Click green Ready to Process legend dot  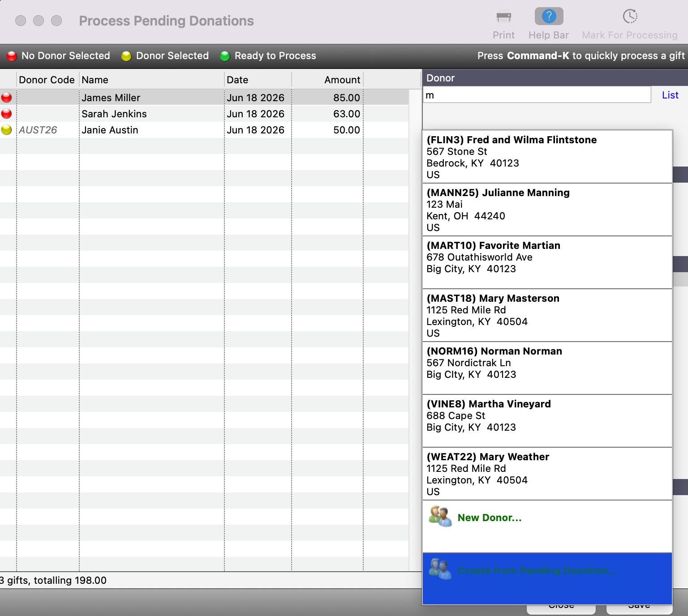point(225,56)
